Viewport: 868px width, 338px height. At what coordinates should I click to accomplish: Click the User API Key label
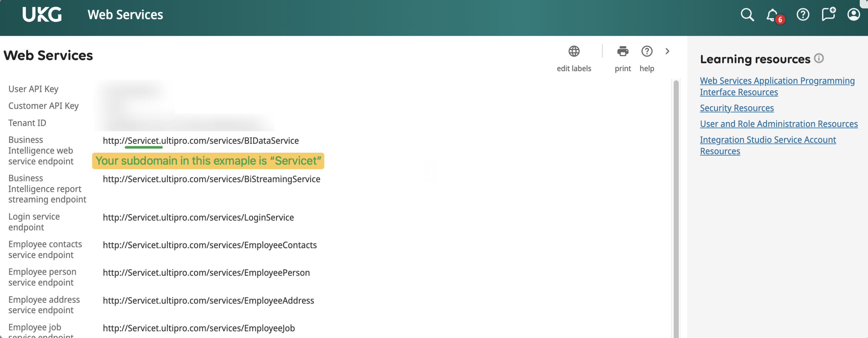[x=33, y=89]
